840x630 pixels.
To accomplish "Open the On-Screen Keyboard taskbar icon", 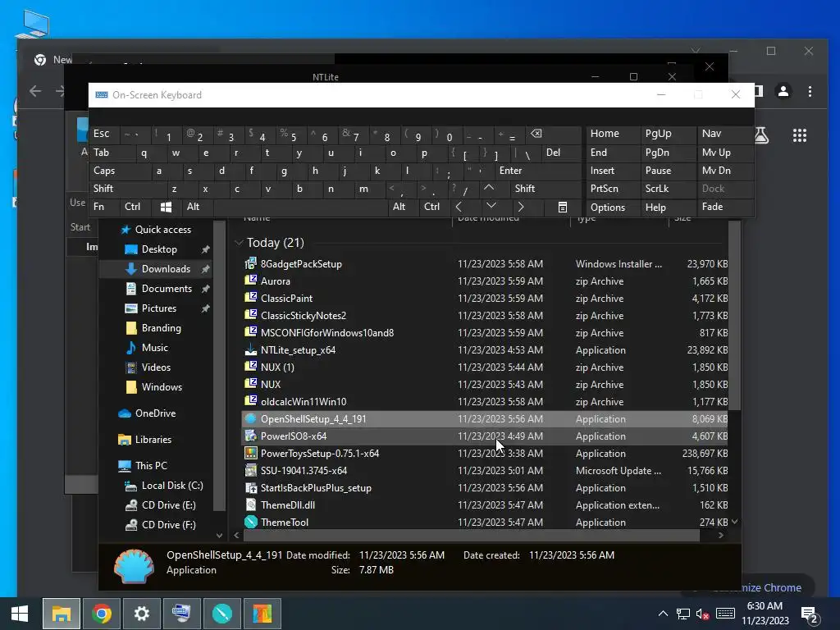I will (x=181, y=614).
